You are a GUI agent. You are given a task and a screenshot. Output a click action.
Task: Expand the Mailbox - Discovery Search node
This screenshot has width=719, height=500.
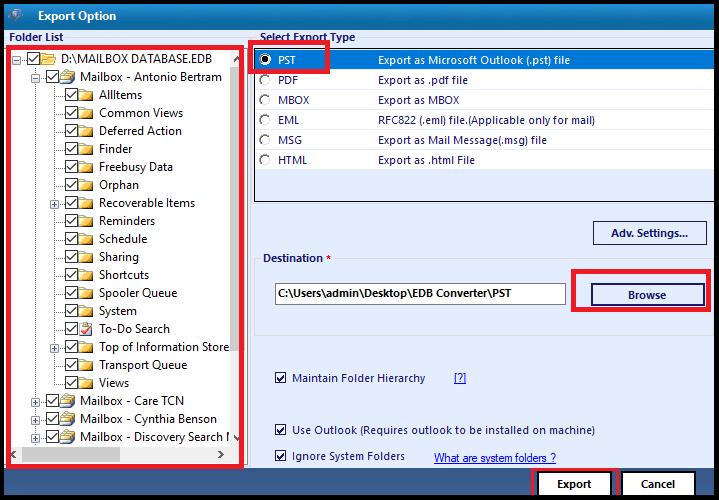click(36, 437)
